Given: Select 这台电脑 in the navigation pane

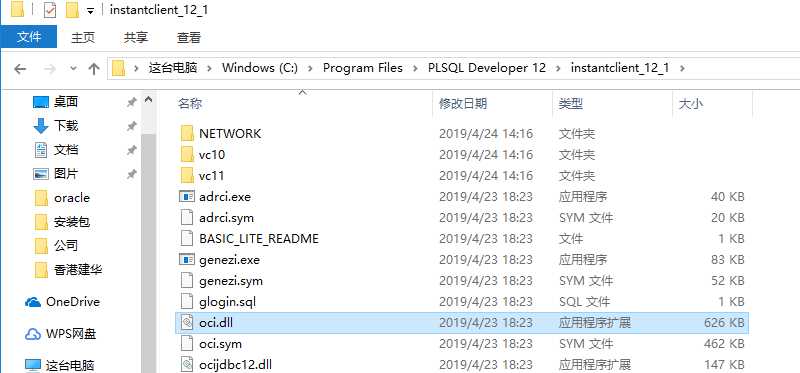Looking at the screenshot, I should [x=70, y=365].
